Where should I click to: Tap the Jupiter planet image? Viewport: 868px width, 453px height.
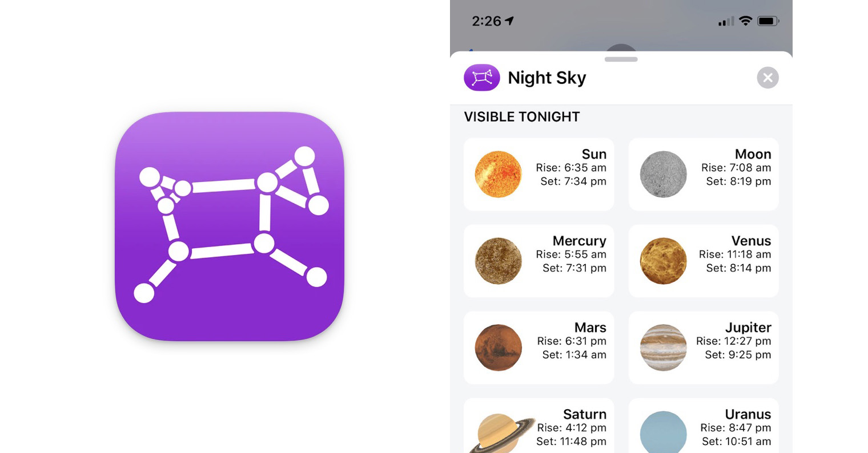pos(663,347)
